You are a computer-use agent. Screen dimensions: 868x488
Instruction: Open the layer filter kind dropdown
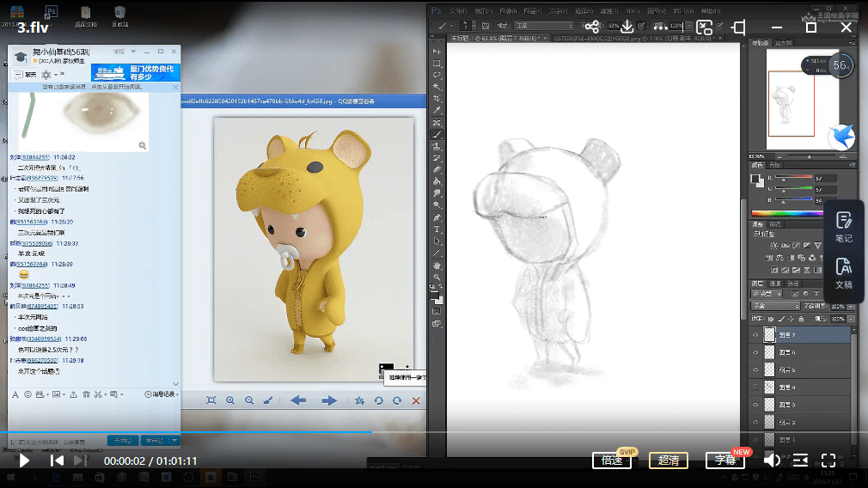pyautogui.click(x=766, y=294)
